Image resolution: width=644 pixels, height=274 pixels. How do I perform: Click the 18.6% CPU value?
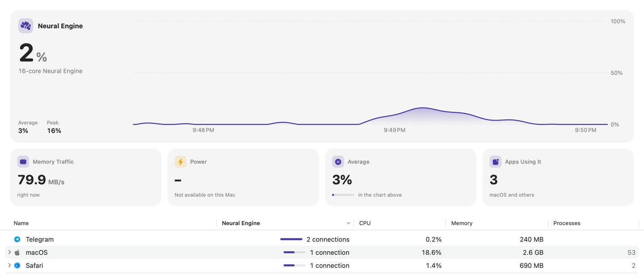[x=432, y=253]
